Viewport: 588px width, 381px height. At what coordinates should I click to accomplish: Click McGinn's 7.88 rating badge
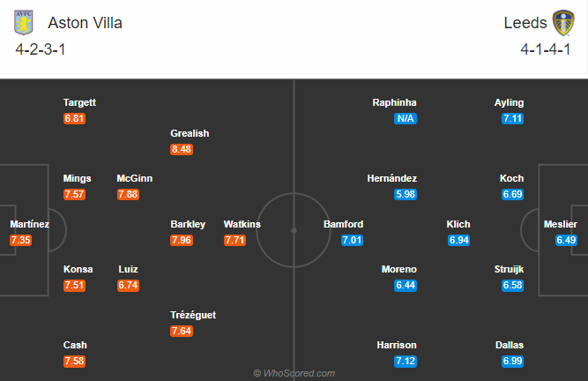(128, 194)
